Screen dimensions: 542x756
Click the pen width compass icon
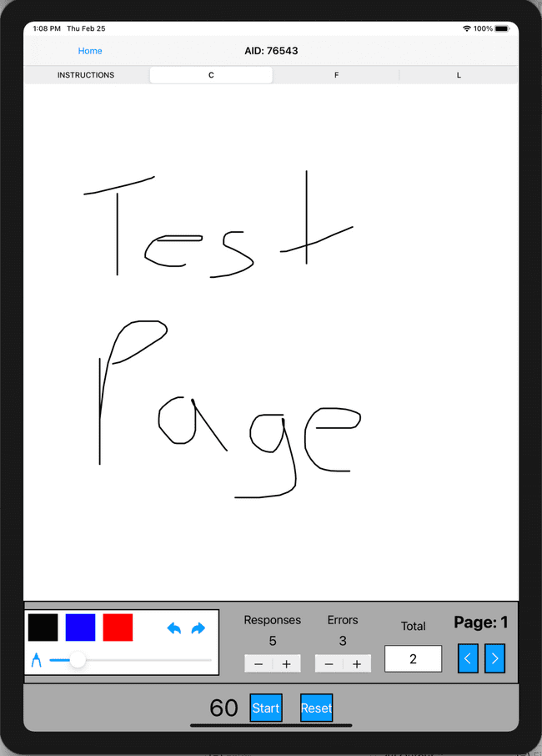(36, 661)
